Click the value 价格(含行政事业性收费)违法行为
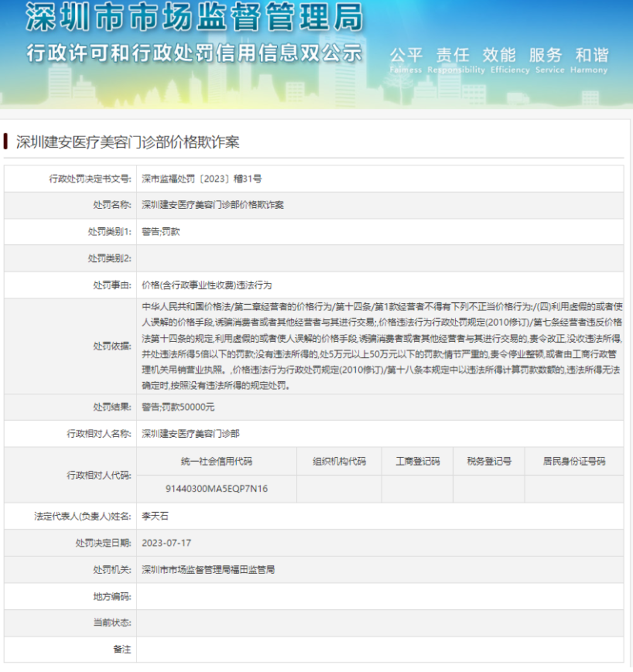Image resolution: width=633 pixels, height=672 pixels. coord(207,285)
